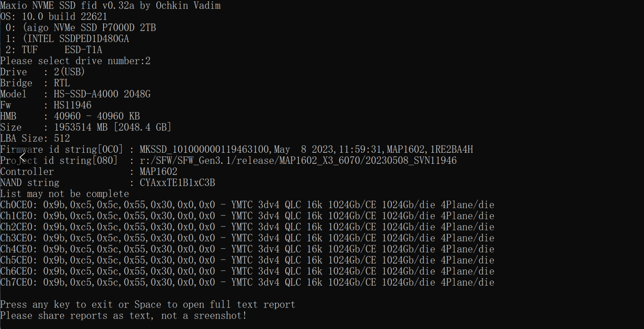This screenshot has width=644, height=329.
Task: Click the r:/SFW project path string
Action: coord(298,161)
